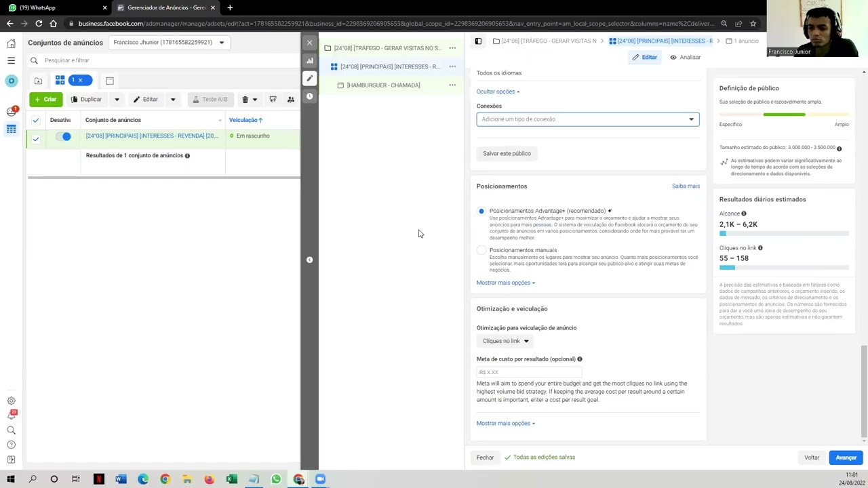Open the delete dropdown arrow
Screen dimensions: 868x488
[255, 100]
